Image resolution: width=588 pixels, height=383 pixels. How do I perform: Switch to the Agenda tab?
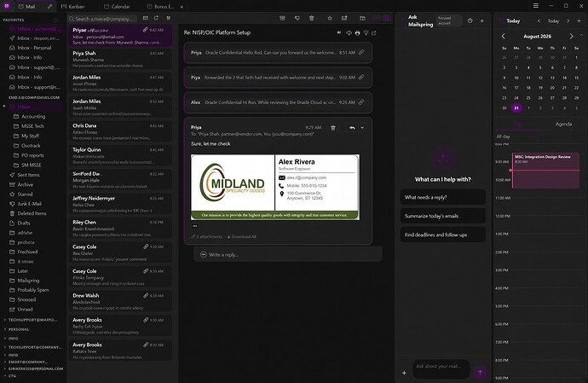[563, 124]
